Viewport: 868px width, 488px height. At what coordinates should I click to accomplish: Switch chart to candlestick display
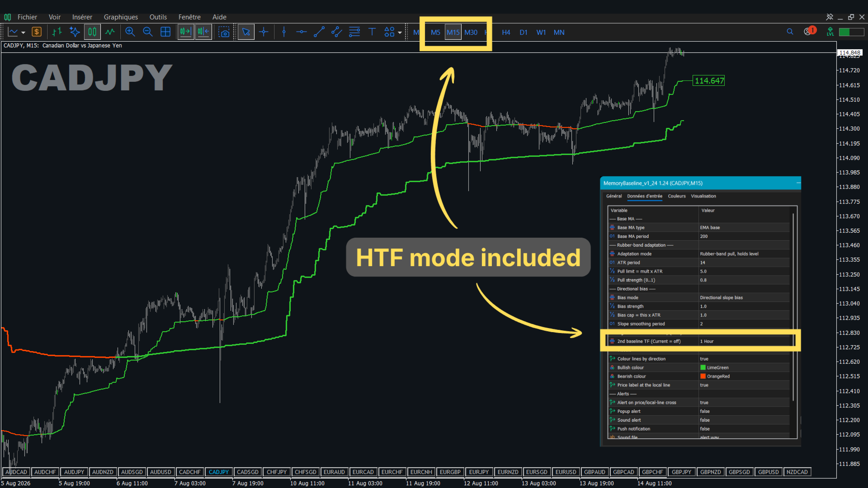pos(92,32)
